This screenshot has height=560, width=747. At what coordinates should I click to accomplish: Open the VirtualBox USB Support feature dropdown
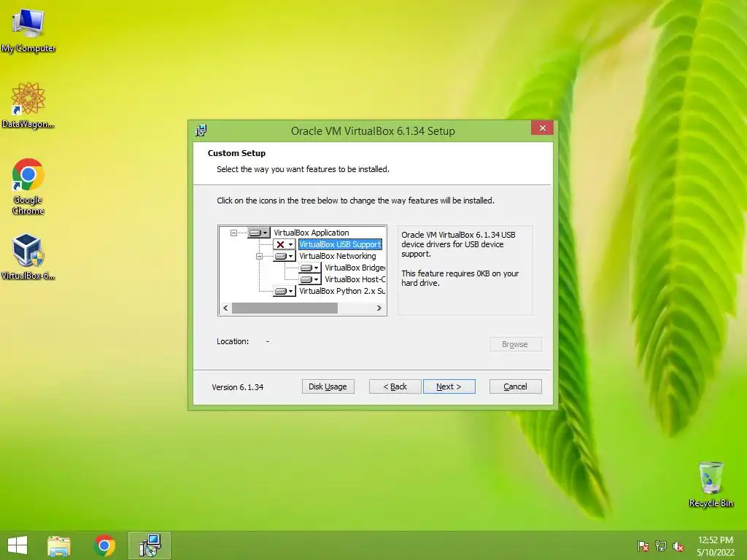(x=285, y=244)
